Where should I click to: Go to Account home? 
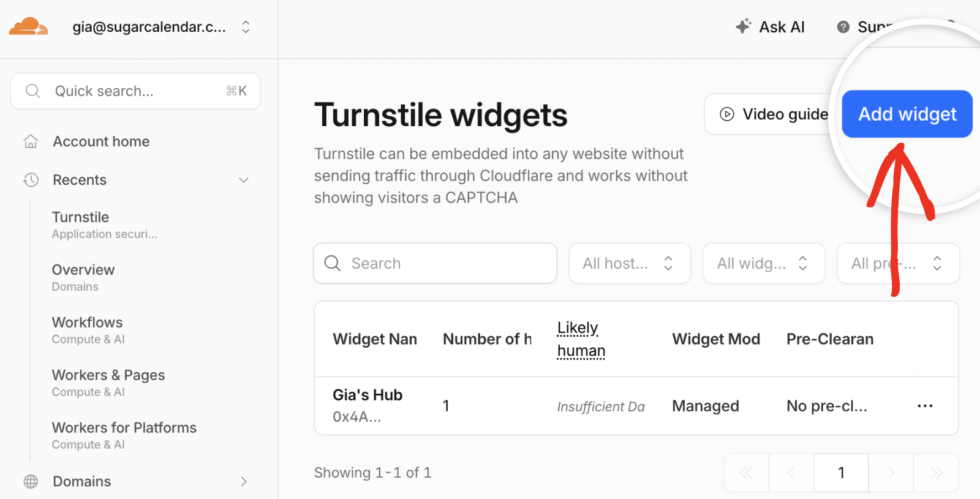[x=101, y=141]
